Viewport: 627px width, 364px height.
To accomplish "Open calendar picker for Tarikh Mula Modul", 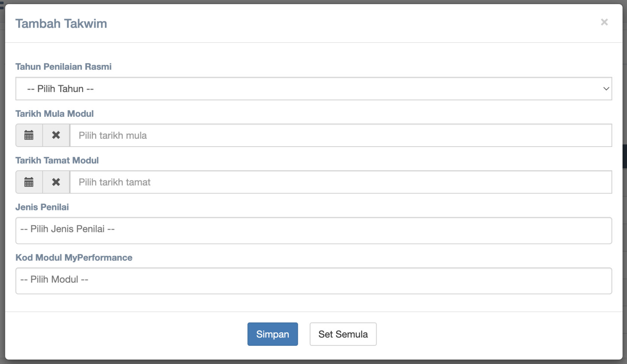I will click(29, 135).
